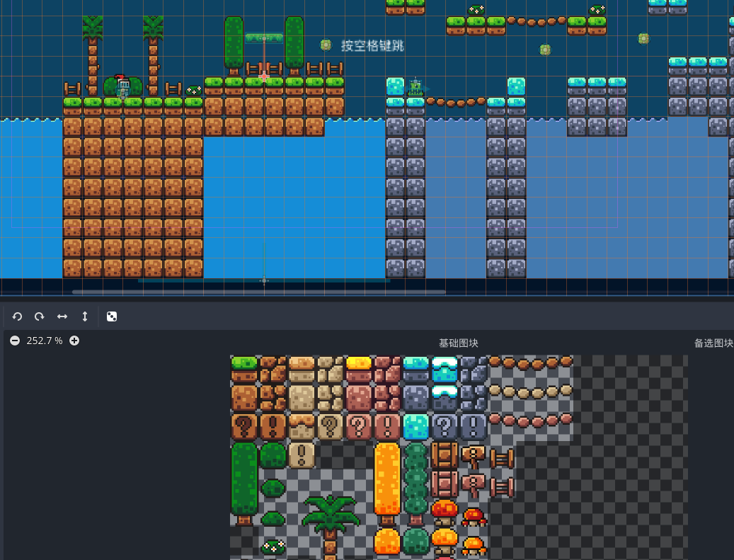Select the knight player character in scene
The width and height of the screenshot is (734, 560).
click(x=123, y=86)
